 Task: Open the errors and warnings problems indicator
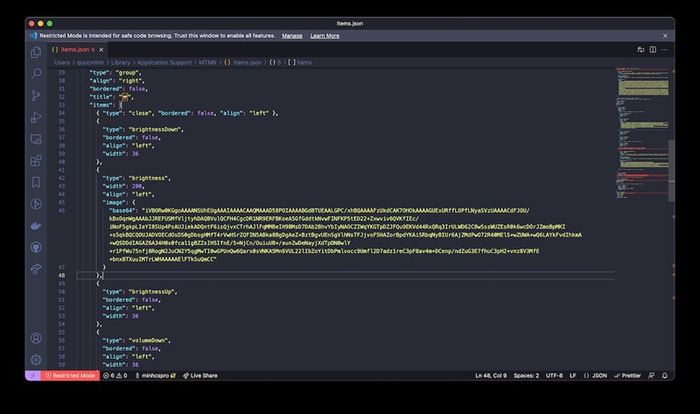(115, 376)
